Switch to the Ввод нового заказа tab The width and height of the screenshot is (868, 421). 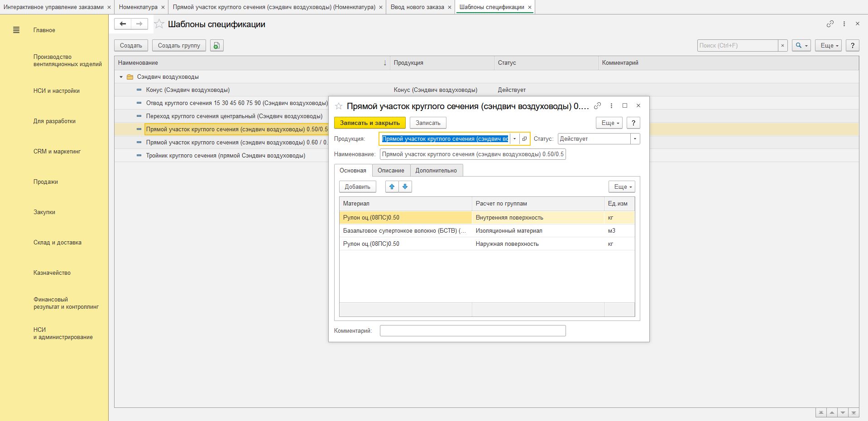click(x=417, y=7)
